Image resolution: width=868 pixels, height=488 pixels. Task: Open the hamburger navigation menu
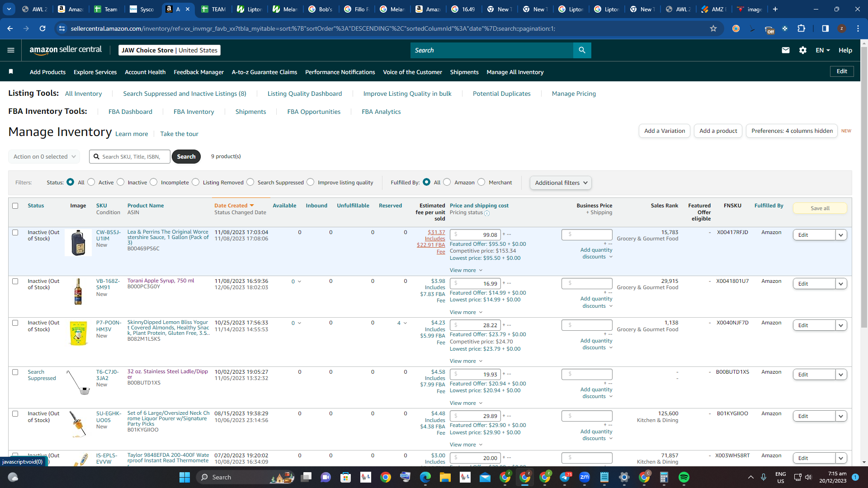(x=11, y=50)
